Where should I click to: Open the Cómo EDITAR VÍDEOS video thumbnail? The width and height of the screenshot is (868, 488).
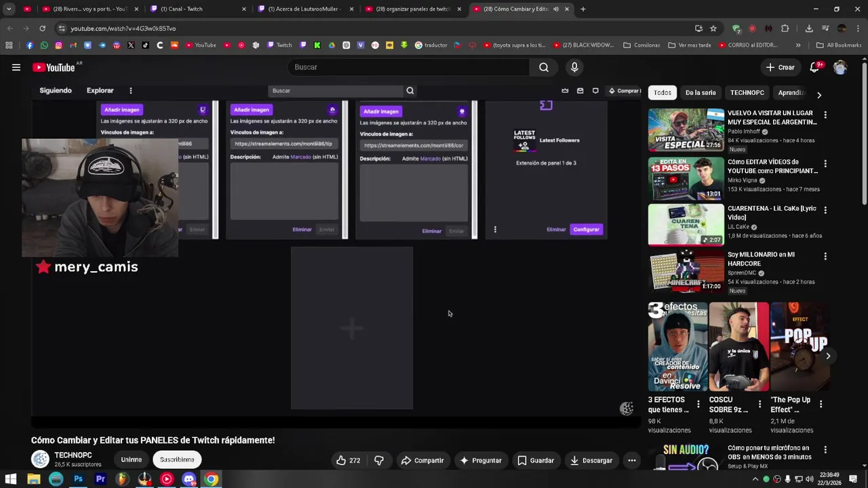pyautogui.click(x=686, y=179)
